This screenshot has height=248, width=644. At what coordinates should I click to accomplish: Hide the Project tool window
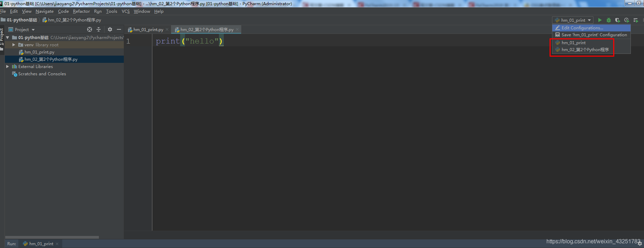click(x=119, y=29)
